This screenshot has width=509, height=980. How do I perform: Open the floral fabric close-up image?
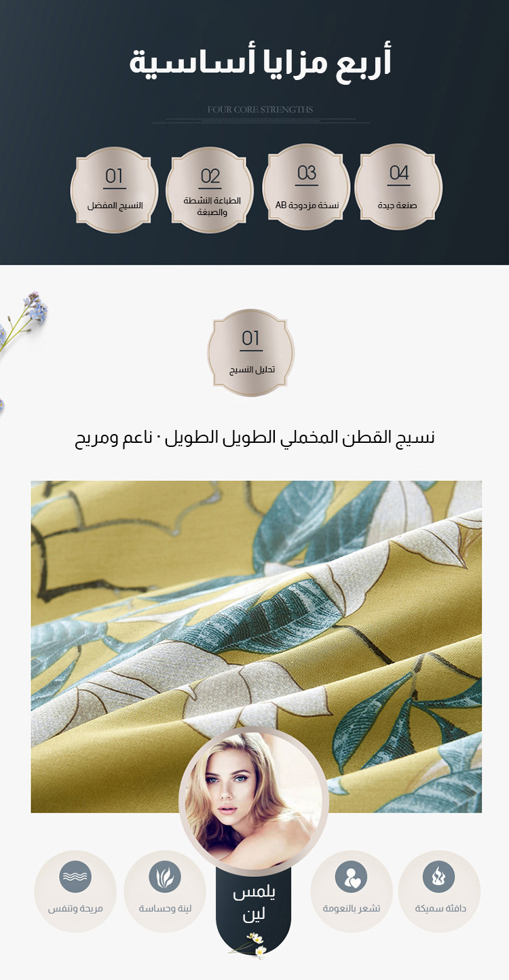point(256,646)
